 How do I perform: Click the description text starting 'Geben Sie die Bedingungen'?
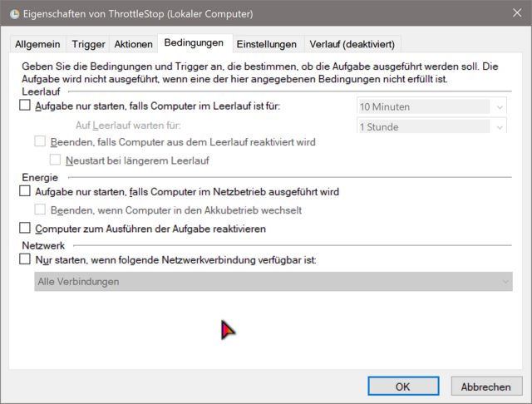(x=259, y=72)
